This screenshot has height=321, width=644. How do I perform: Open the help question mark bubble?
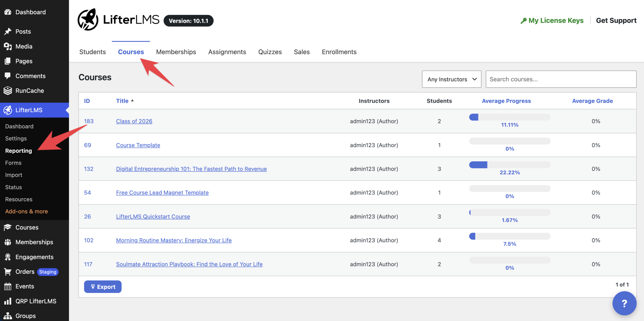tap(624, 303)
